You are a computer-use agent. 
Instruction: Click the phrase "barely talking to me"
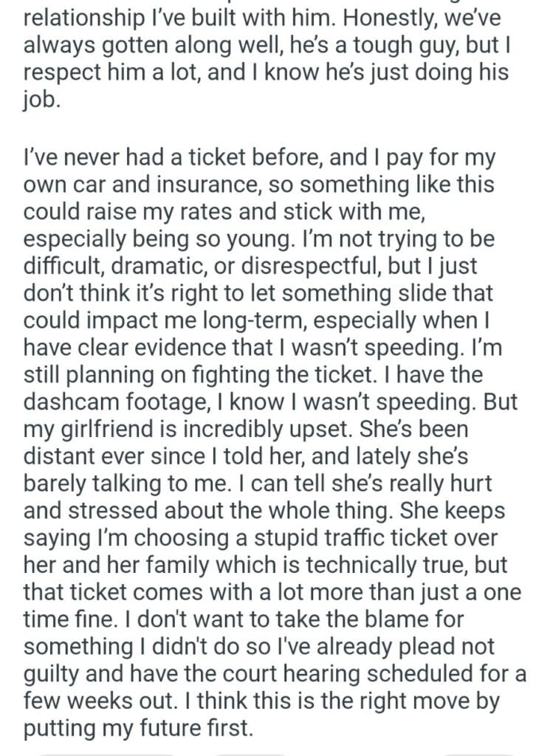123,485
